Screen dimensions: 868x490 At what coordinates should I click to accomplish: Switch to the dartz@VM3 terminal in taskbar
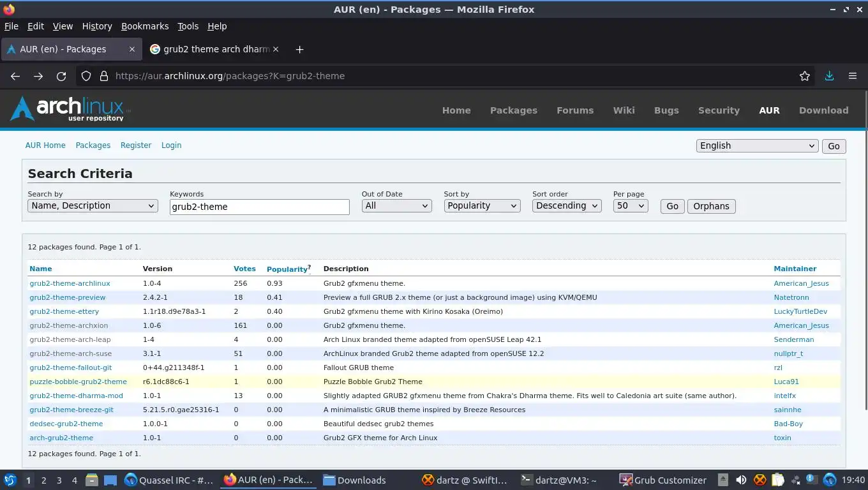point(558,480)
